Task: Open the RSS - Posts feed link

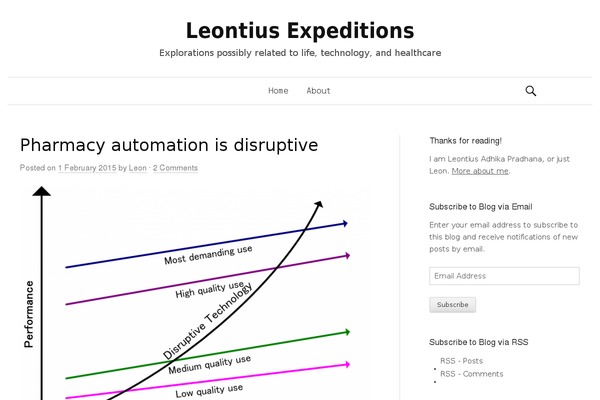Action: (x=461, y=361)
